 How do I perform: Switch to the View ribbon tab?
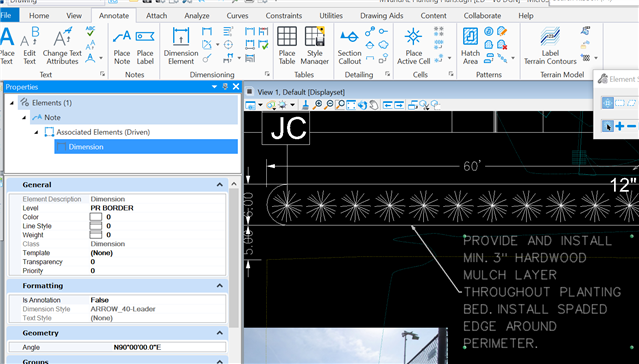74,16
